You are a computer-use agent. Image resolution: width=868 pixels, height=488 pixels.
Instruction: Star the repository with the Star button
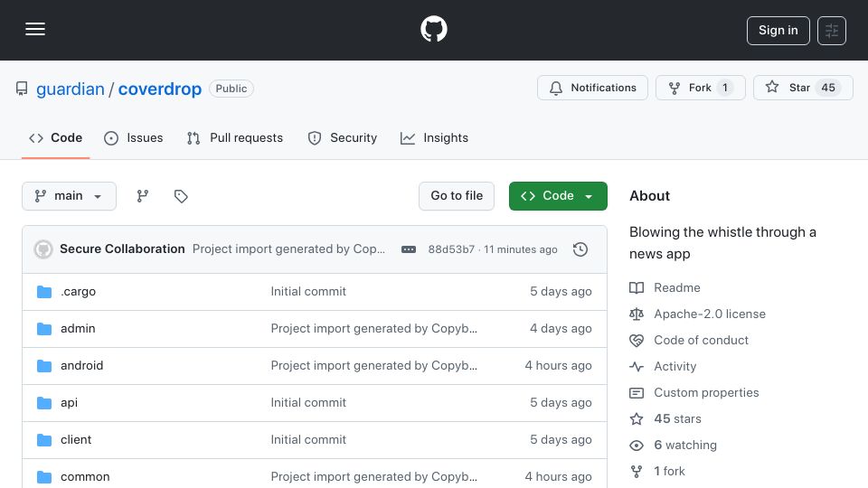(x=803, y=88)
